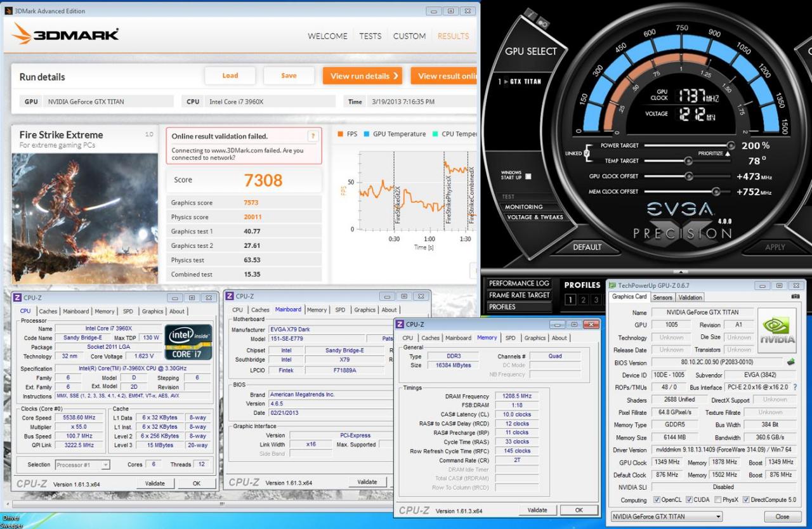The image size is (812, 529).
Task: Click the Temp Target slider handle
Action: 688,160
